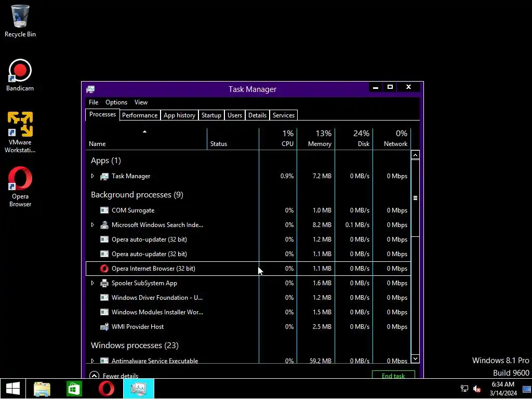This screenshot has width=532, height=399.
Task: Sort by the Status column header
Action: [233, 139]
